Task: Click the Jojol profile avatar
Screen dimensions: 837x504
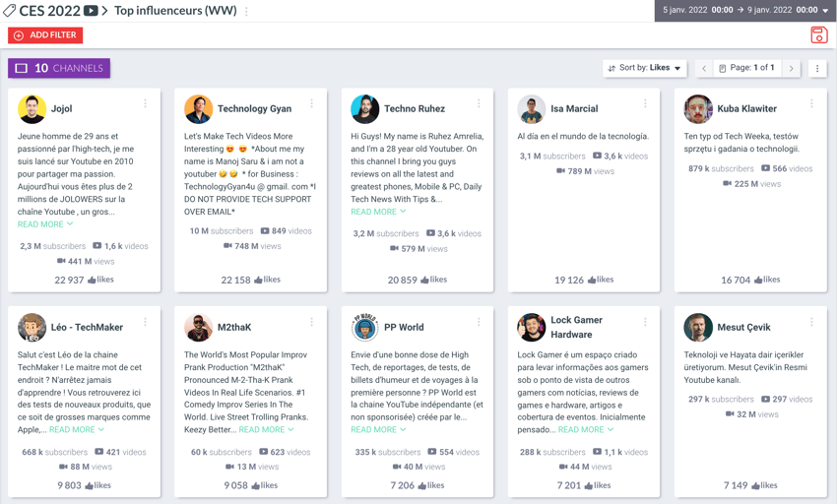Action: pyautogui.click(x=32, y=109)
